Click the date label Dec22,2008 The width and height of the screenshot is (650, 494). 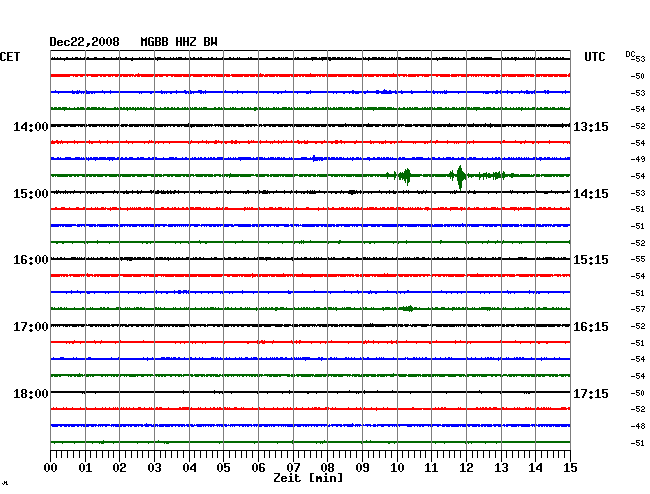pos(84,42)
